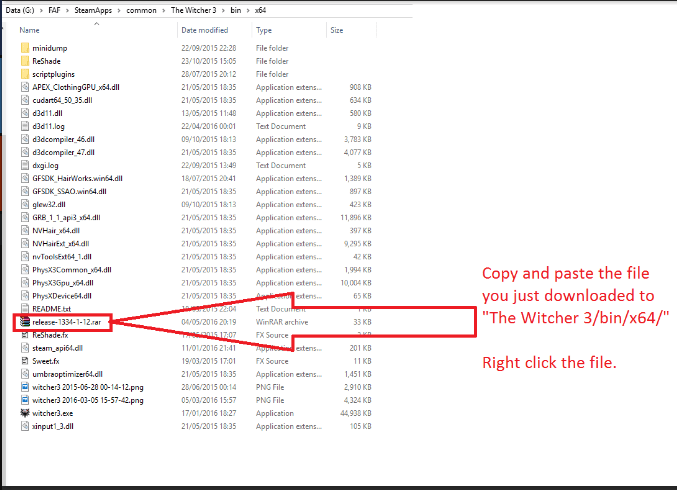Select the ReShade folder icon
The width and height of the screenshot is (677, 490).
[25, 61]
